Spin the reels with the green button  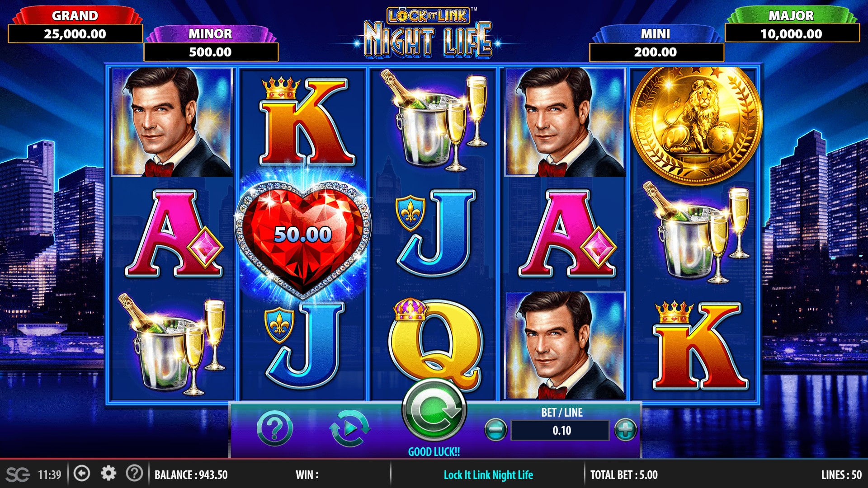tap(434, 410)
